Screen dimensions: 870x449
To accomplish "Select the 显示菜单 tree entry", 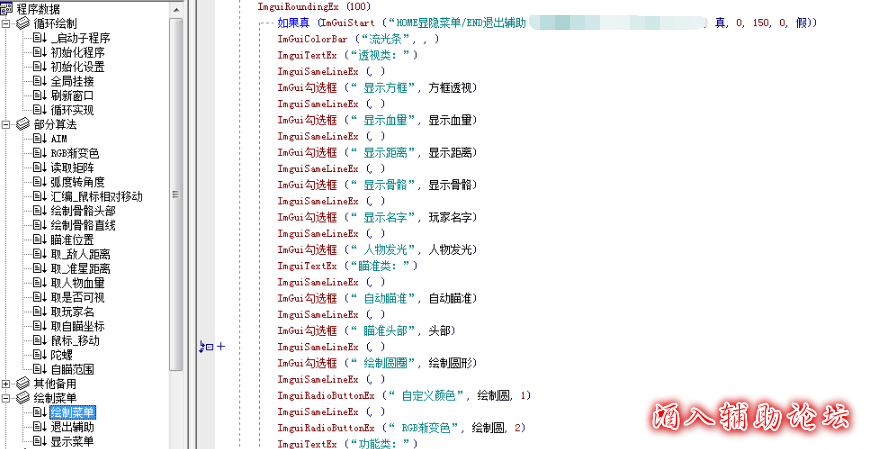I will coord(72,441).
